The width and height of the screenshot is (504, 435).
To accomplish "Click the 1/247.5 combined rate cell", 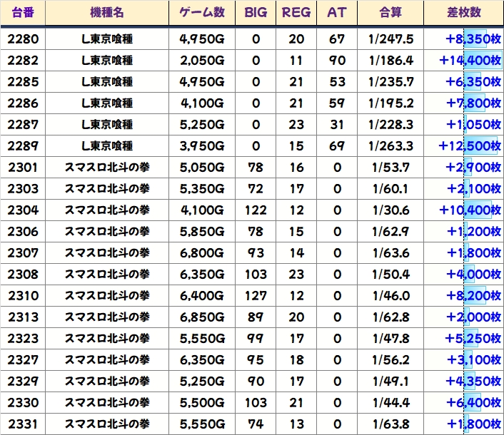I will tap(390, 39).
